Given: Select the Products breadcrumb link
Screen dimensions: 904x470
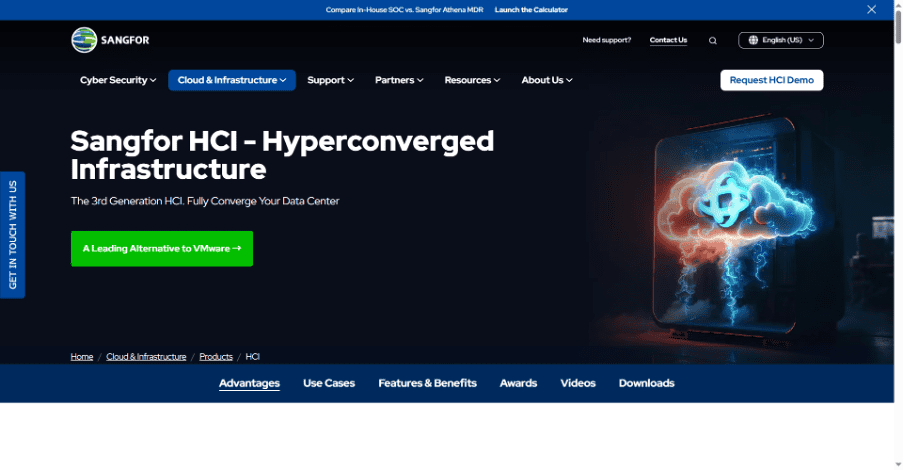Looking at the screenshot, I should click(216, 356).
